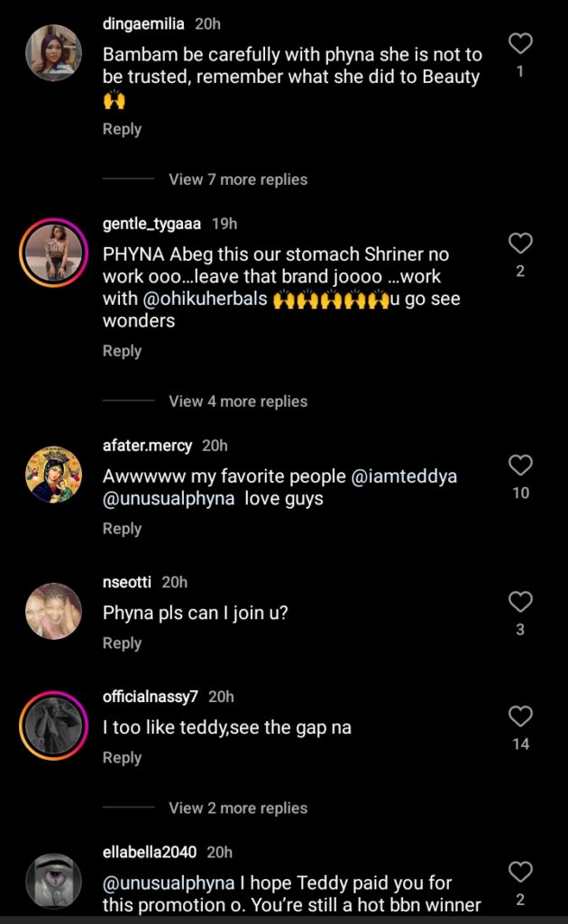This screenshot has height=924, width=568.
Task: Open nseotti's username profile
Action: tap(128, 583)
